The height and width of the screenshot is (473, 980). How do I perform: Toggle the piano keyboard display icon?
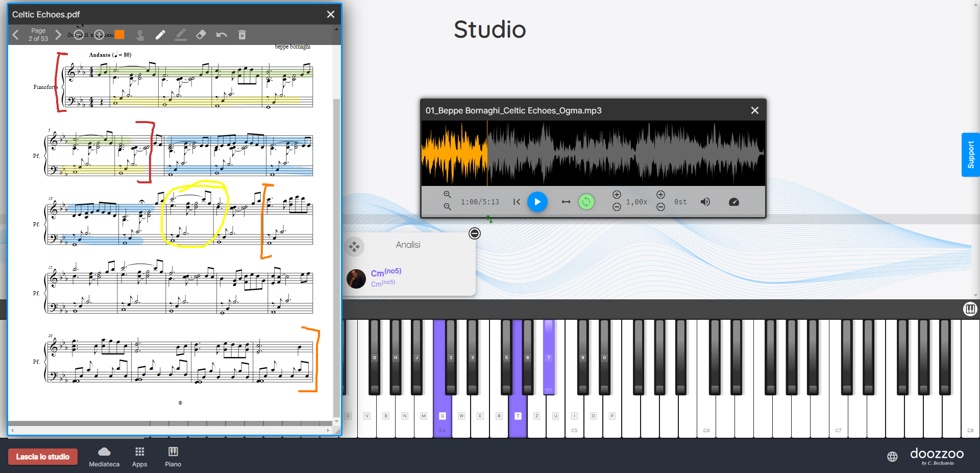pos(970,309)
